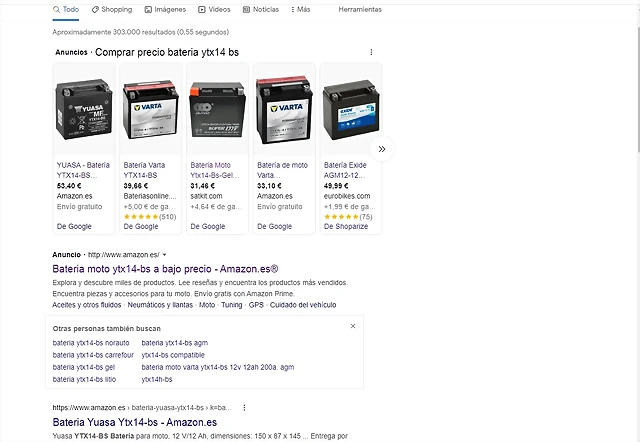Show more shopping ads with the double-chevron arrow
640x442 pixels.
(382, 149)
